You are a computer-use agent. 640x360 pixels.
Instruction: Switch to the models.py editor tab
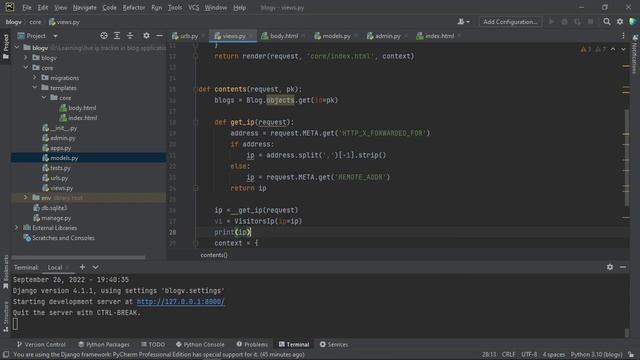tap(336, 36)
